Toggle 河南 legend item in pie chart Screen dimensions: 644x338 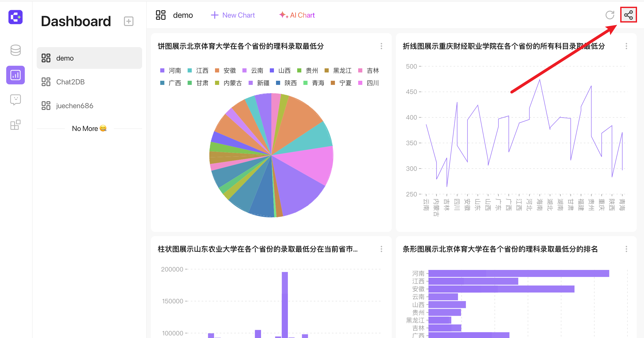coord(171,70)
